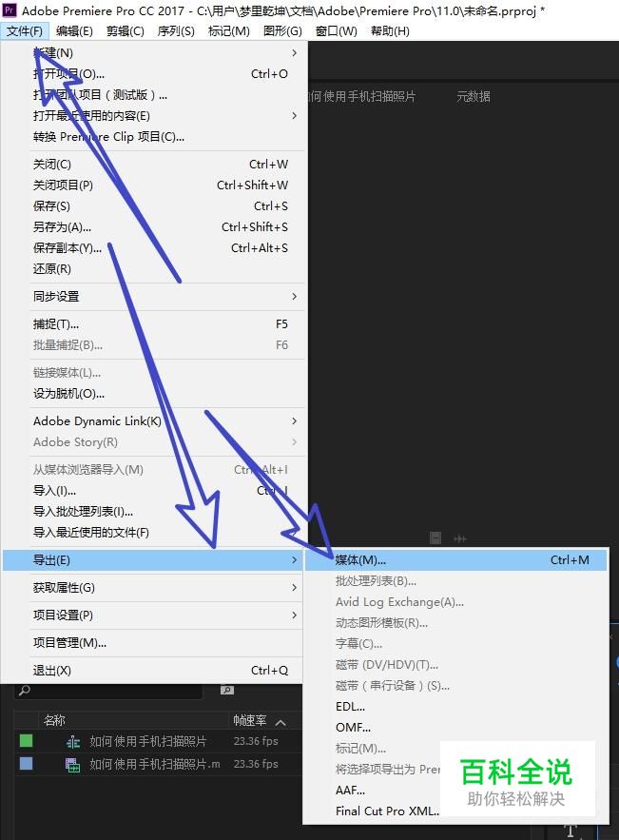Expand the 新建(N) submenu
Image resolution: width=619 pixels, height=840 pixels.
pos(155,53)
